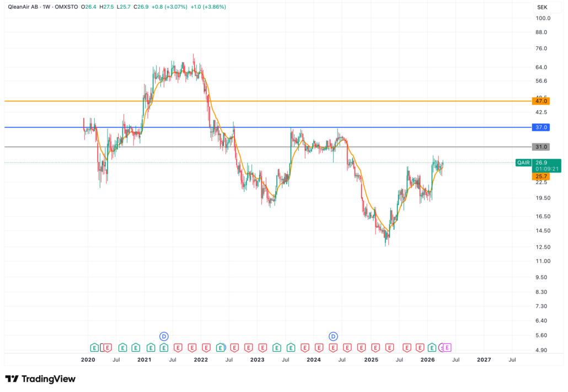This screenshot has width=568, height=392.
Task: Click 2023 on the time axis
Action: [x=257, y=359]
